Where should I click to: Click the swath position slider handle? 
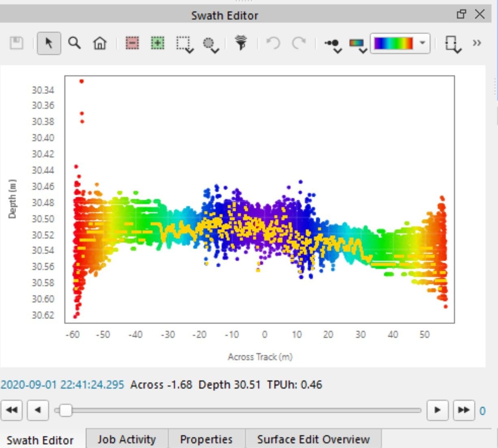point(66,410)
